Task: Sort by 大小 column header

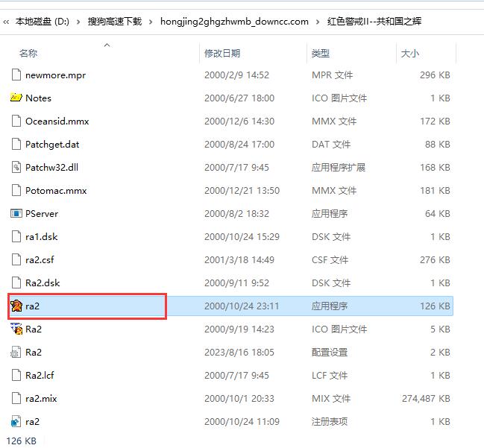Action: (x=410, y=54)
